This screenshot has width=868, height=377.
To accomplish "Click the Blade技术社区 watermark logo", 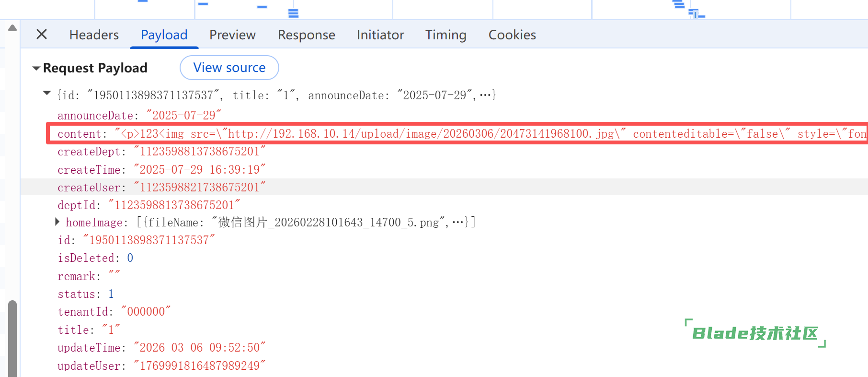I will tap(755, 333).
